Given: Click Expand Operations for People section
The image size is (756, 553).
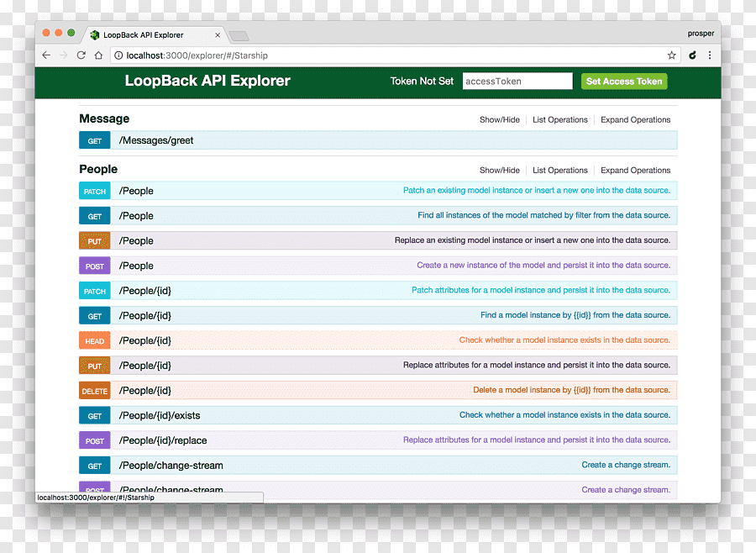Looking at the screenshot, I should (636, 171).
